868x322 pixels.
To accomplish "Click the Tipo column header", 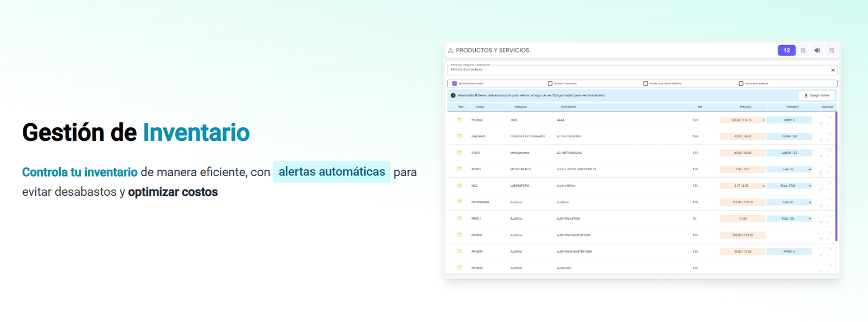I will point(461,107).
